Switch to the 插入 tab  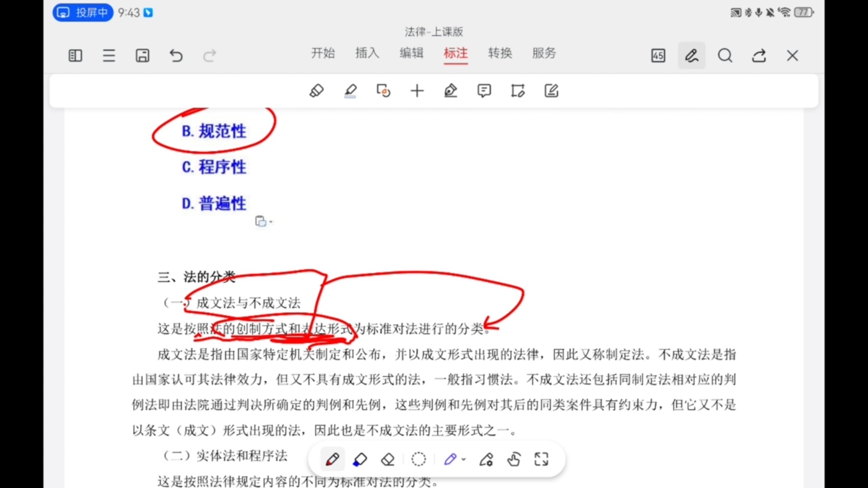pyautogui.click(x=367, y=53)
